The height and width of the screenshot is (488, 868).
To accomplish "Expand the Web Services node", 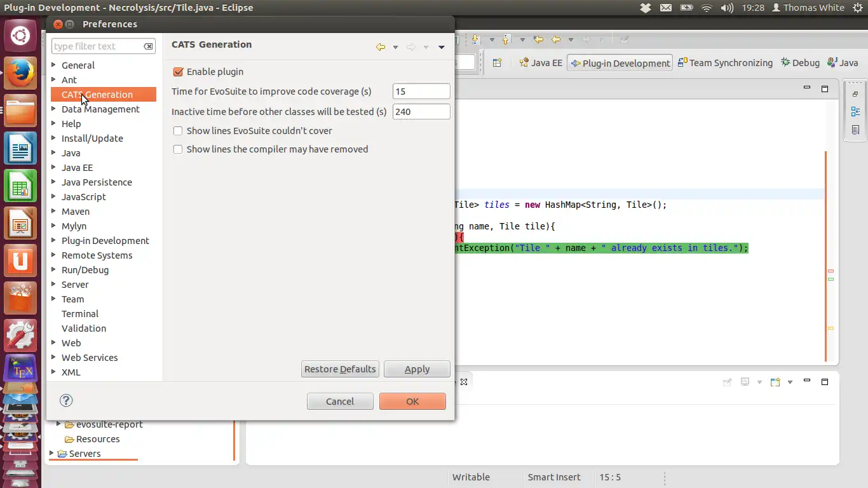I will point(54,357).
